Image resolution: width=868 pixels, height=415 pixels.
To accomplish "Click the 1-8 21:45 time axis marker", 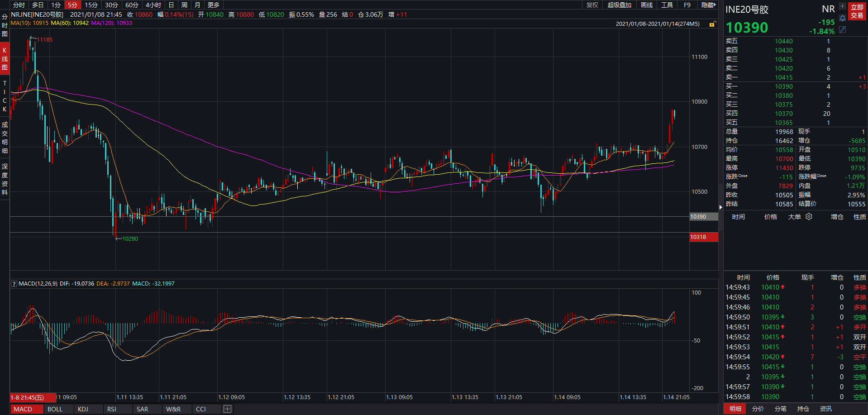I will pos(33,397).
